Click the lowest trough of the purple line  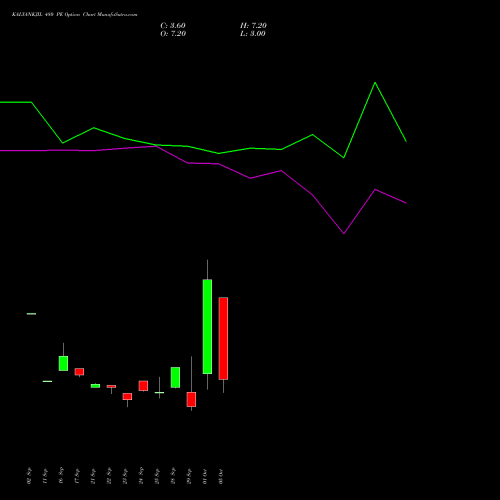[344, 233]
